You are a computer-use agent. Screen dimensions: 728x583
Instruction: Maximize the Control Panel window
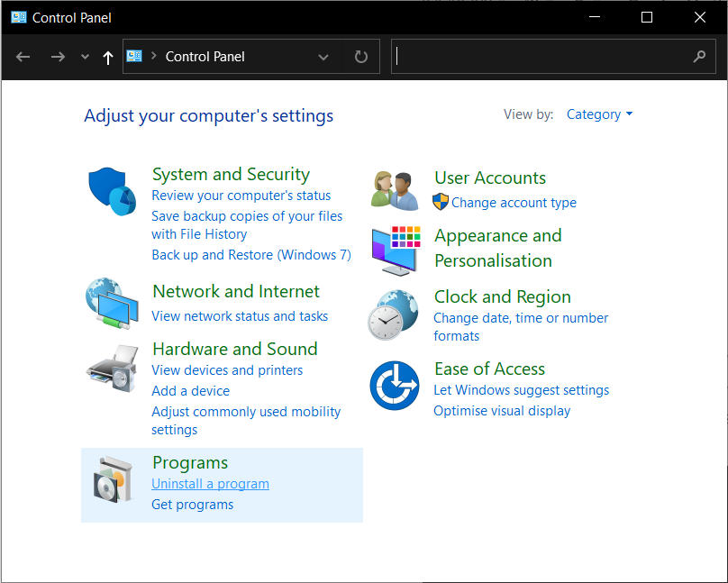pyautogui.click(x=647, y=17)
